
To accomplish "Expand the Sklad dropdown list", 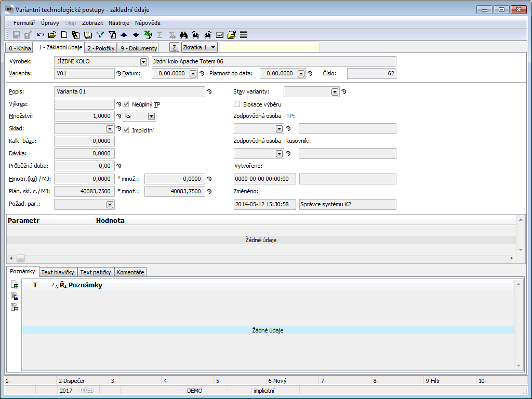I will tap(110, 128).
